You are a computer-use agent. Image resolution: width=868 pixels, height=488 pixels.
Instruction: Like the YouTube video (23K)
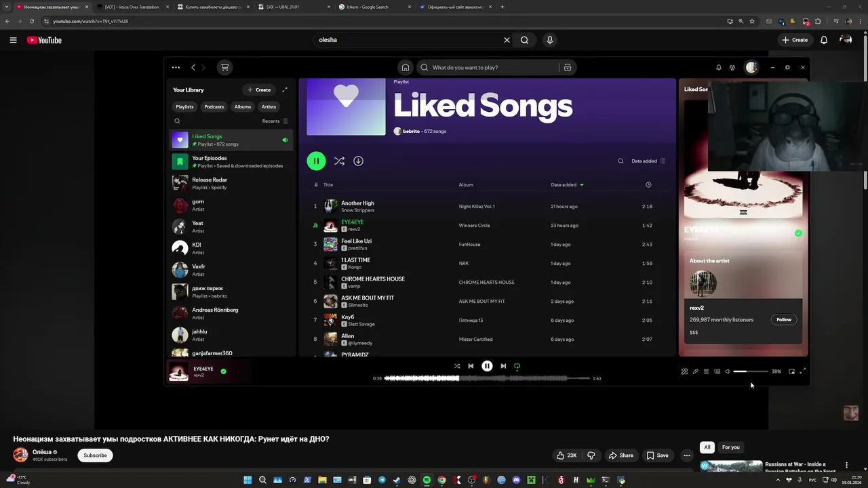pyautogui.click(x=566, y=455)
